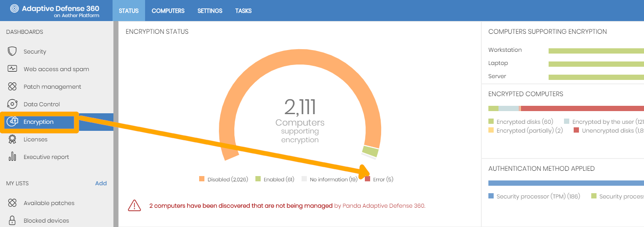
Task: Select Web access and spam dashboard
Action: point(56,69)
